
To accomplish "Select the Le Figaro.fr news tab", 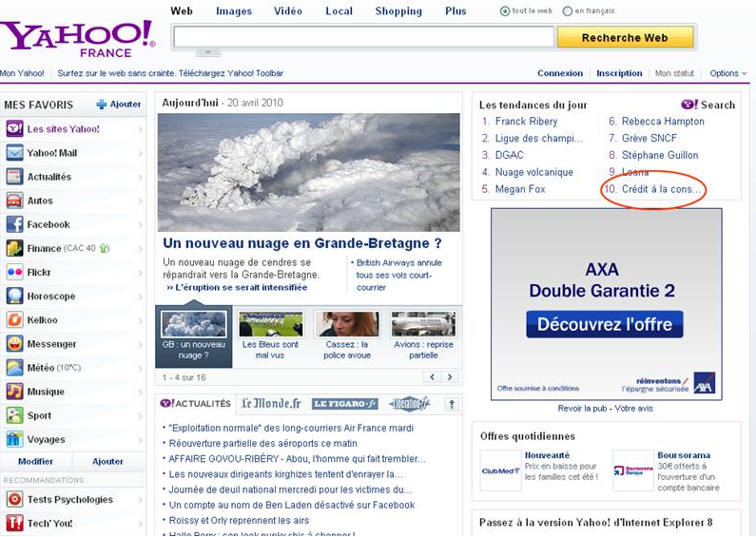I will click(345, 404).
